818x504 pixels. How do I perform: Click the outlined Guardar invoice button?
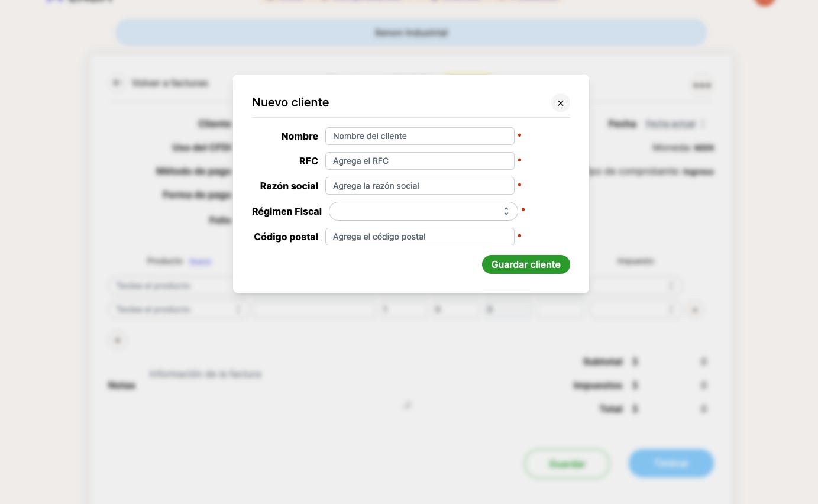(567, 464)
